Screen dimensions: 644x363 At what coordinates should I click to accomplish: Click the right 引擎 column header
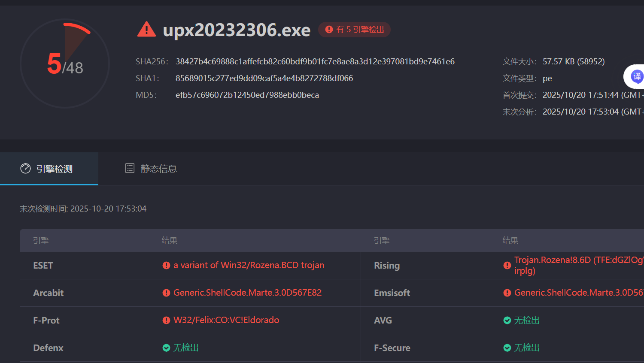coord(382,241)
